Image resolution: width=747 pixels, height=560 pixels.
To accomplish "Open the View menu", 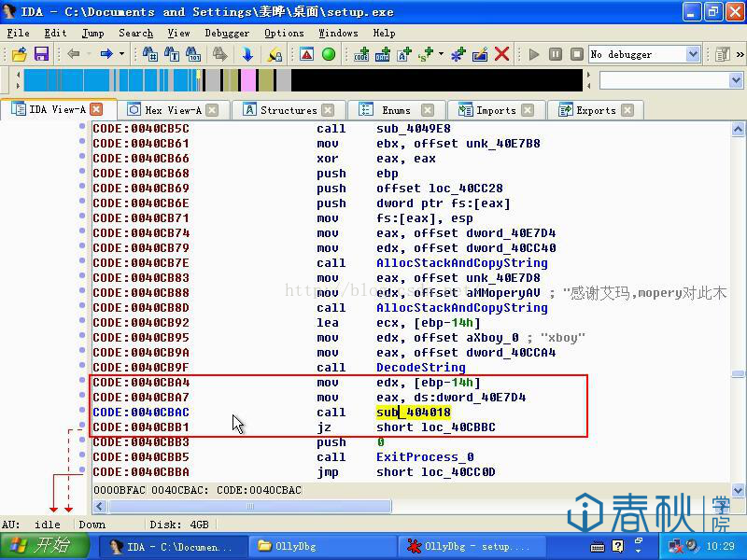I will [178, 33].
